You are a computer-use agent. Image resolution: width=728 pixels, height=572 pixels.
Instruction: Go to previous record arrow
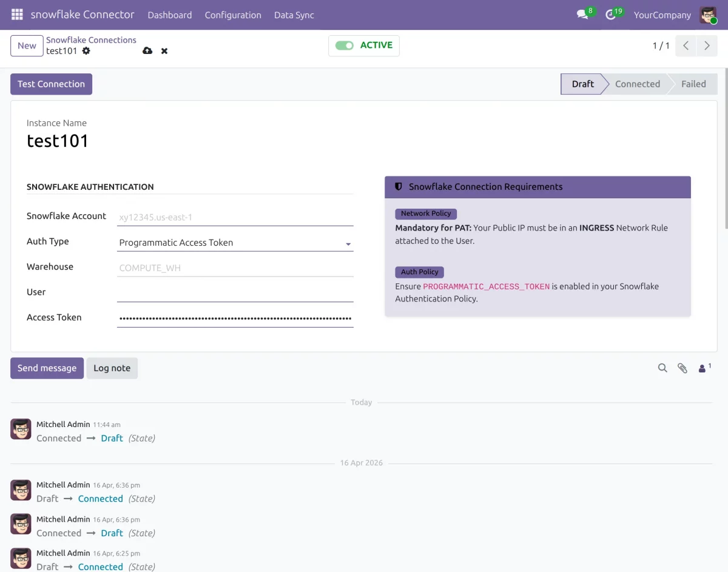tap(686, 45)
